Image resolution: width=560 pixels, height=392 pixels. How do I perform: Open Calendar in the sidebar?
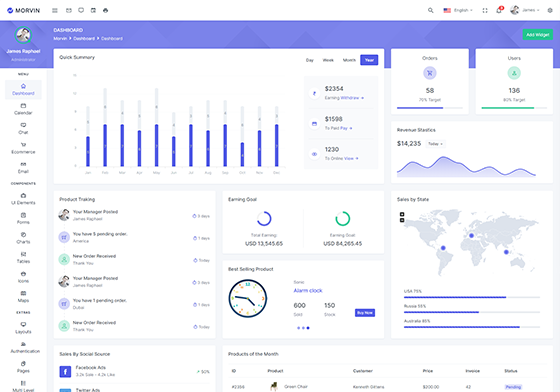click(23, 109)
